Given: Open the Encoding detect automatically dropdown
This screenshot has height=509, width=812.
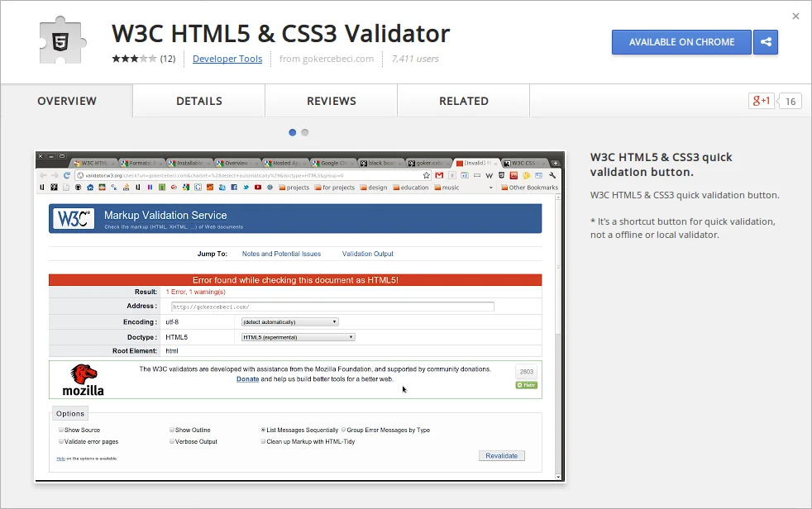Looking at the screenshot, I should tap(290, 321).
